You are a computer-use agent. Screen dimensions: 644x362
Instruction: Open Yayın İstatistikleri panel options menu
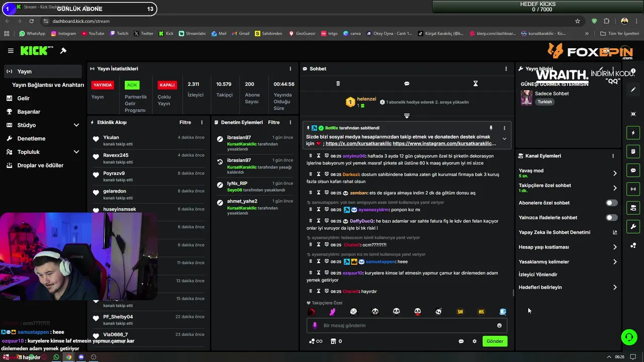(x=290, y=69)
